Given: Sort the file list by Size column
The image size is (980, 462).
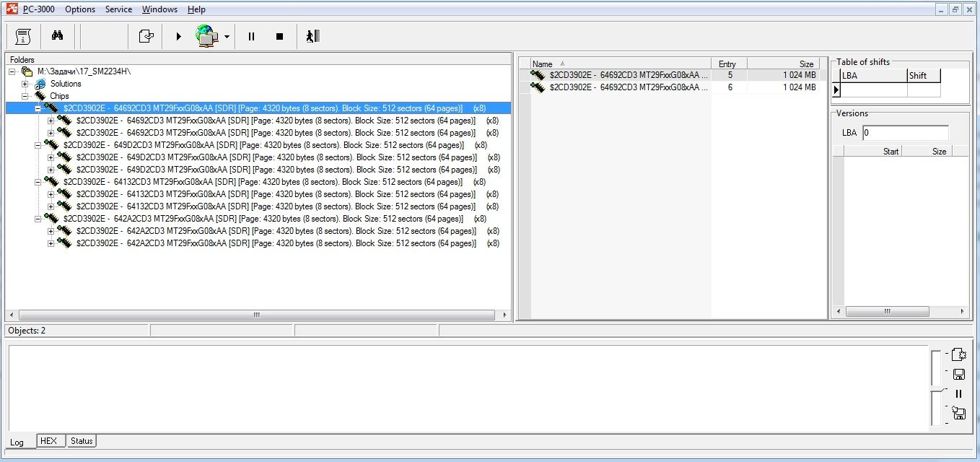Looking at the screenshot, I should coord(783,64).
